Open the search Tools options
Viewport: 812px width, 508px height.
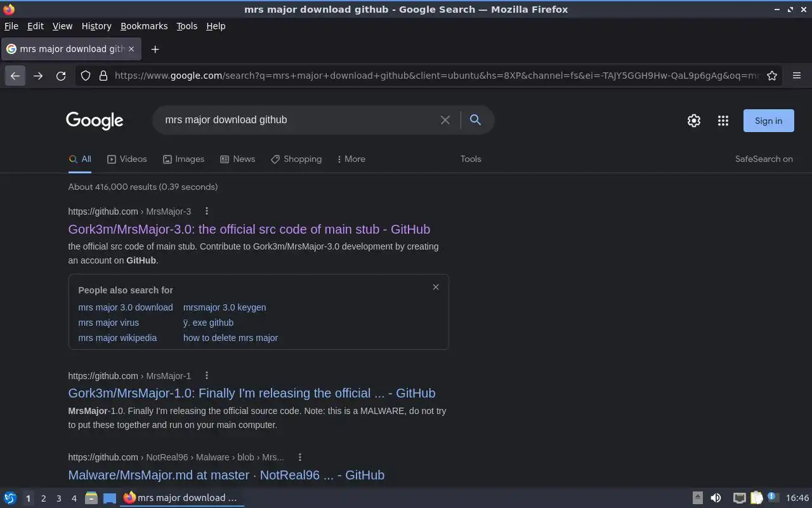coord(471,159)
